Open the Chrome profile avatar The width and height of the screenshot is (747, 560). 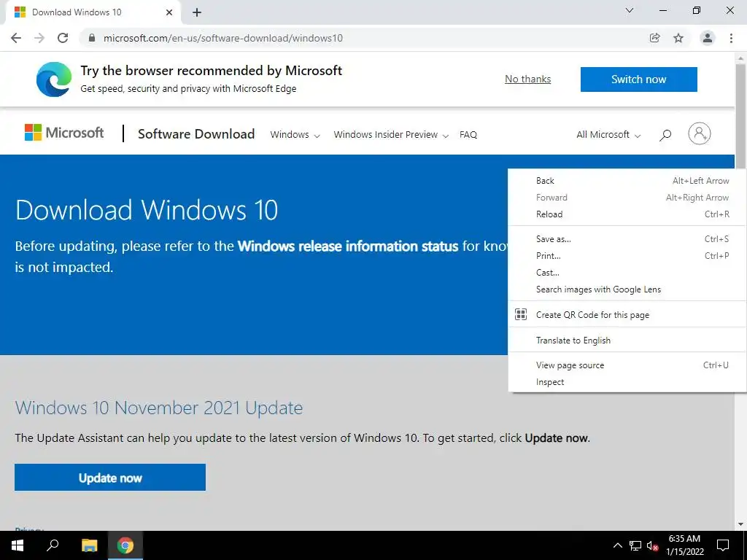708,38
